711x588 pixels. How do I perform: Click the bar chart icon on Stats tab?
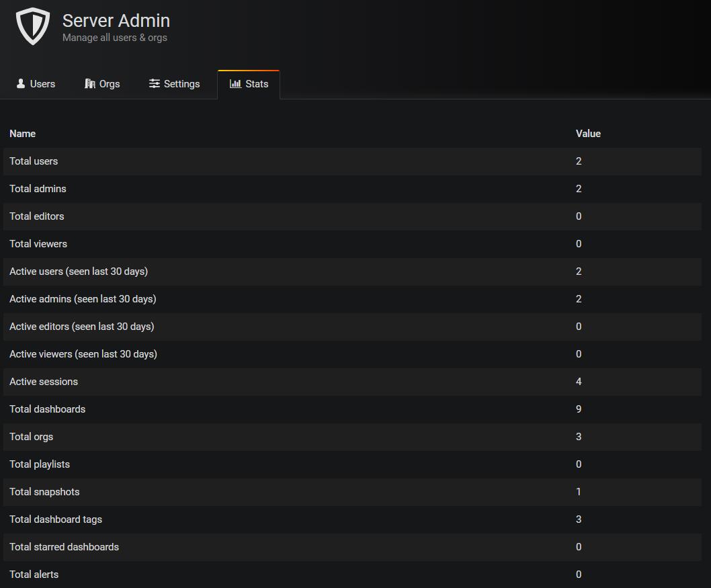pyautogui.click(x=235, y=84)
